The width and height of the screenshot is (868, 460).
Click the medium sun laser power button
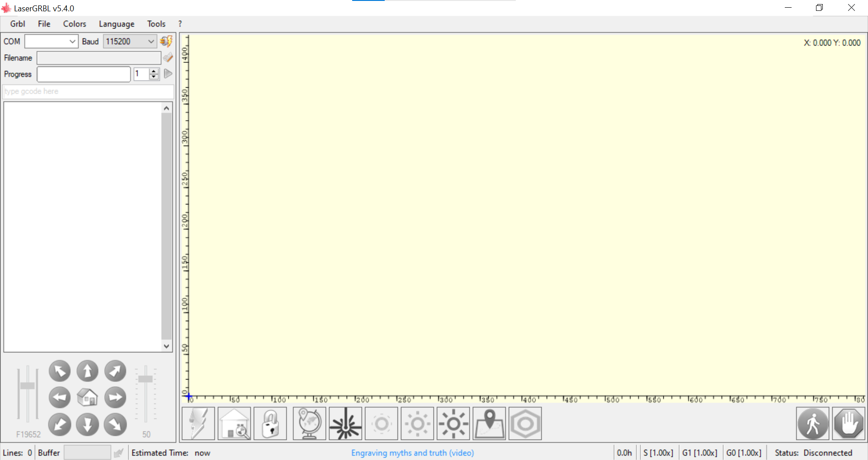tap(417, 423)
